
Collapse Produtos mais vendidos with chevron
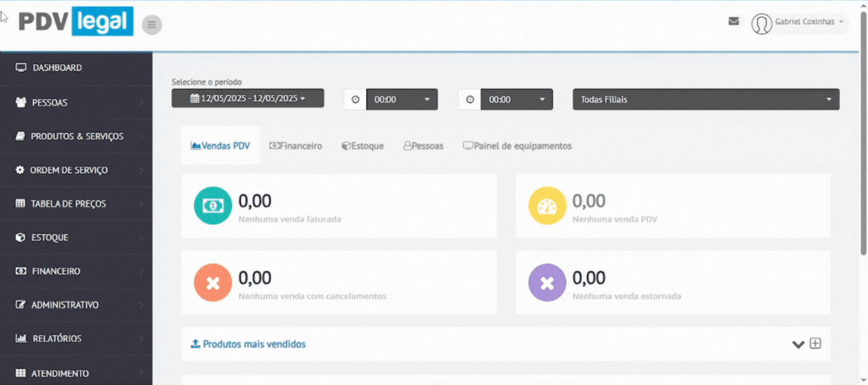(x=798, y=344)
